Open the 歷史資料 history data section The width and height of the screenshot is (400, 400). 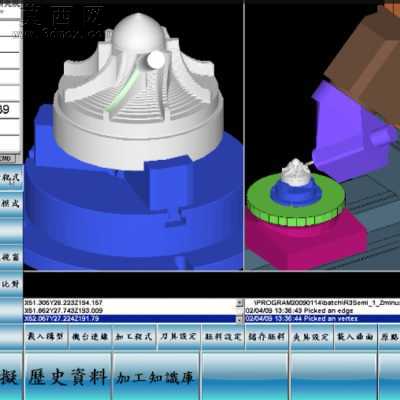pos(67,377)
